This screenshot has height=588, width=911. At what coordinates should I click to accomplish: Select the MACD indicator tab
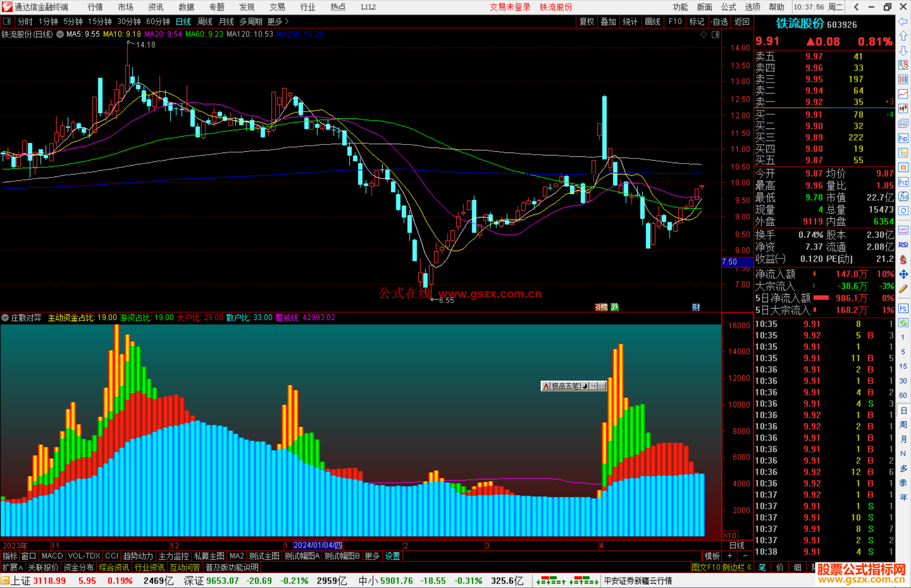point(52,556)
